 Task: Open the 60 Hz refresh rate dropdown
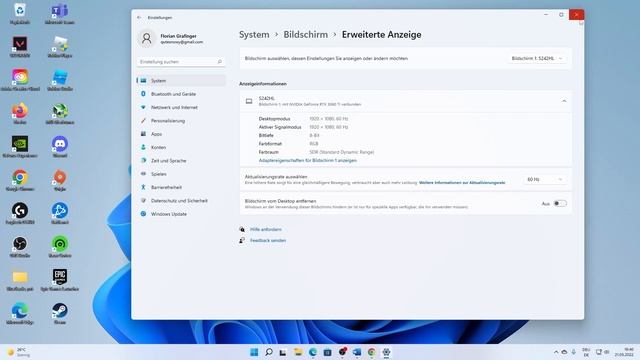pyautogui.click(x=544, y=179)
